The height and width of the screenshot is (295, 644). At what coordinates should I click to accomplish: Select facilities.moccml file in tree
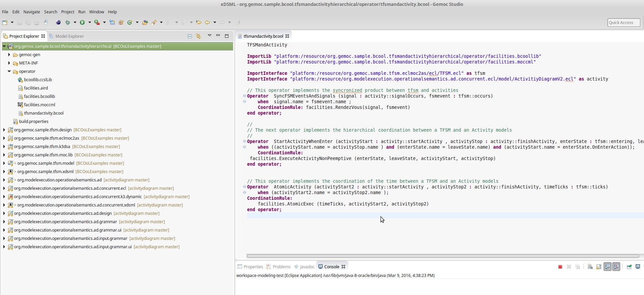39,105
